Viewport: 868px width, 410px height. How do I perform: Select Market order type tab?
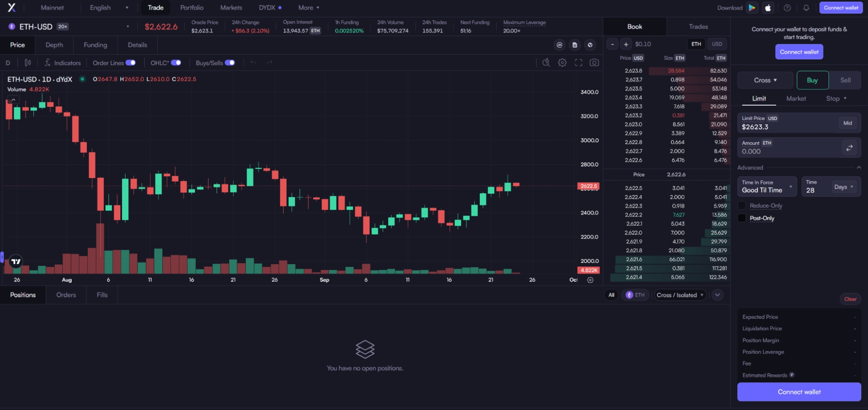(796, 99)
